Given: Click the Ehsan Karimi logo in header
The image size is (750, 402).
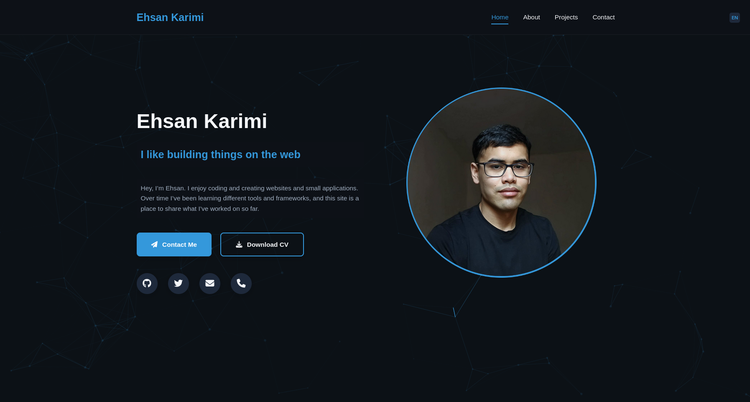Looking at the screenshot, I should coord(170,17).
